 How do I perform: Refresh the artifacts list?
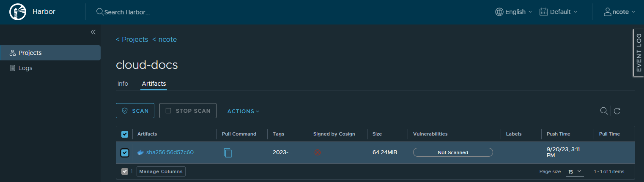point(617,111)
